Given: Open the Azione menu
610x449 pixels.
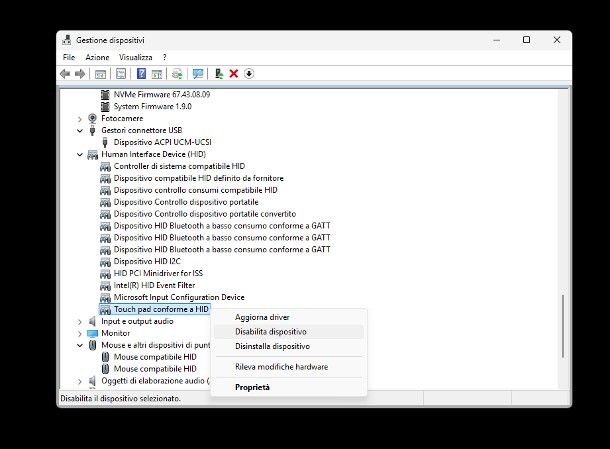Looking at the screenshot, I should pyautogui.click(x=97, y=57).
